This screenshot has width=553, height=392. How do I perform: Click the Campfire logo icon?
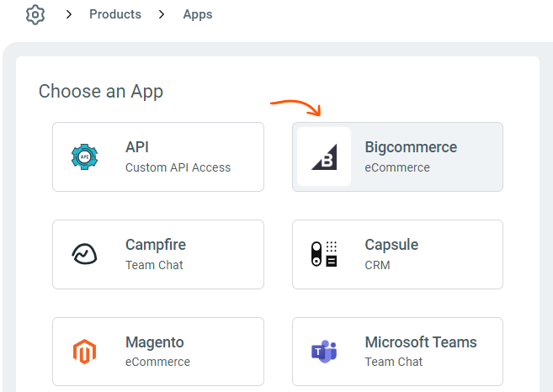(x=84, y=254)
